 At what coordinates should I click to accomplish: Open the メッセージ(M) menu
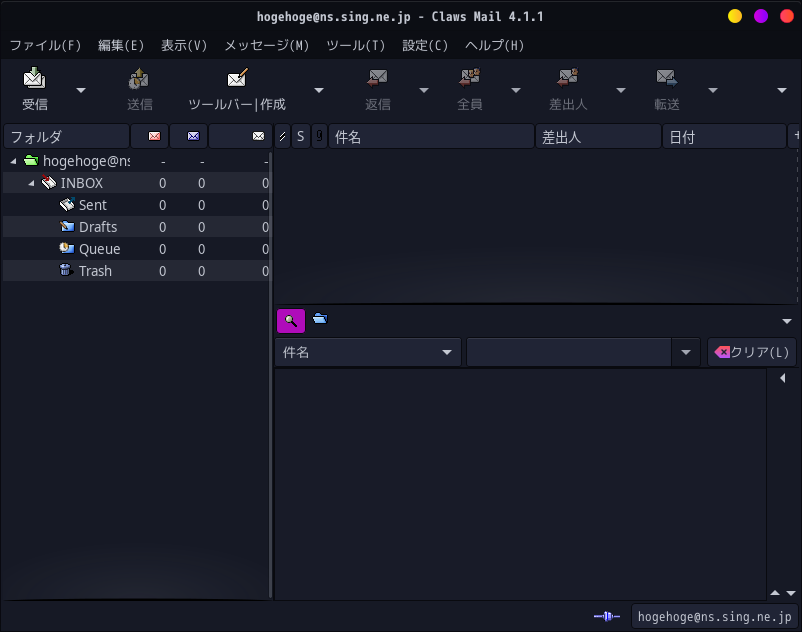click(x=267, y=46)
